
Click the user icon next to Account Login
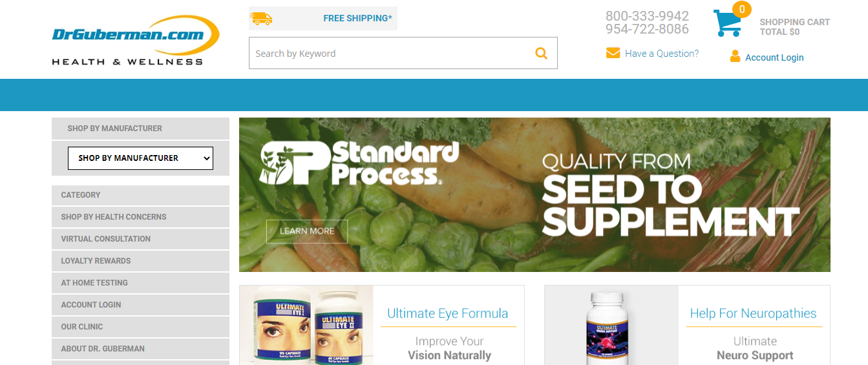click(735, 56)
